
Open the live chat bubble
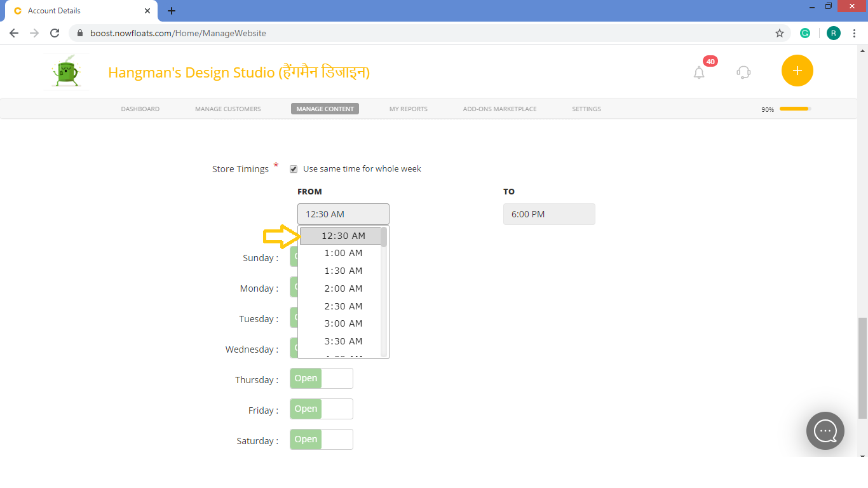(825, 431)
